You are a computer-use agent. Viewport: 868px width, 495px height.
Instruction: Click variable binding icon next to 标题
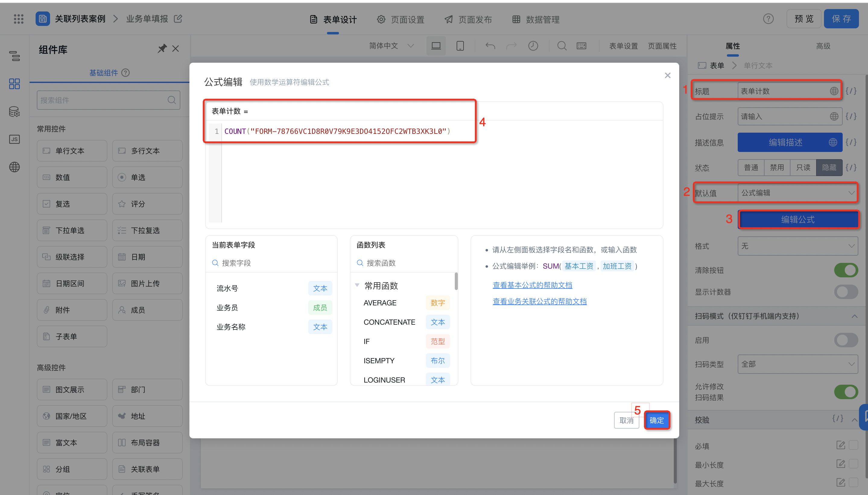[x=851, y=91]
